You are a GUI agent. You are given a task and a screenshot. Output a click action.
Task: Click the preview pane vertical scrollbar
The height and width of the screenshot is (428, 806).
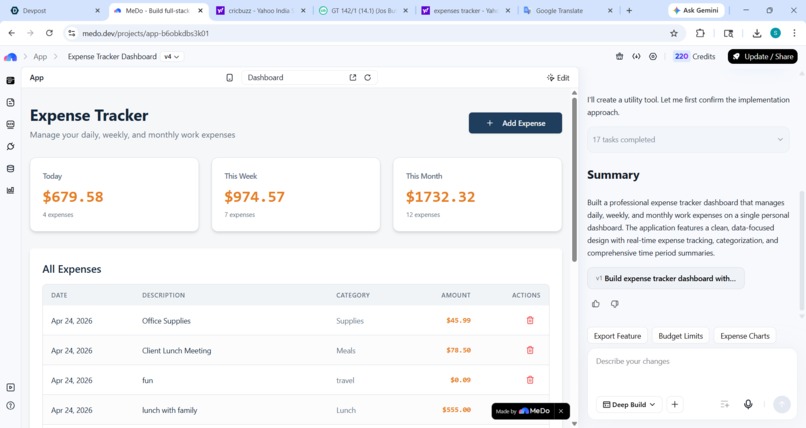pos(574,180)
